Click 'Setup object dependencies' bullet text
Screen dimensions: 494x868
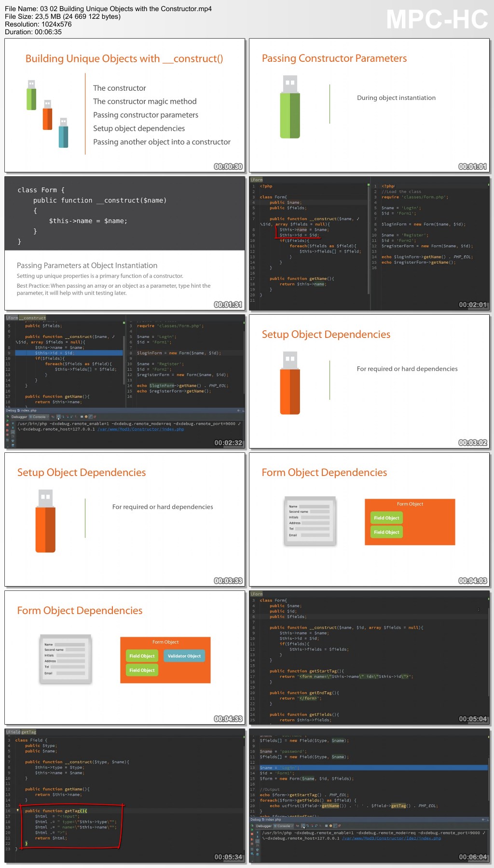pos(139,128)
